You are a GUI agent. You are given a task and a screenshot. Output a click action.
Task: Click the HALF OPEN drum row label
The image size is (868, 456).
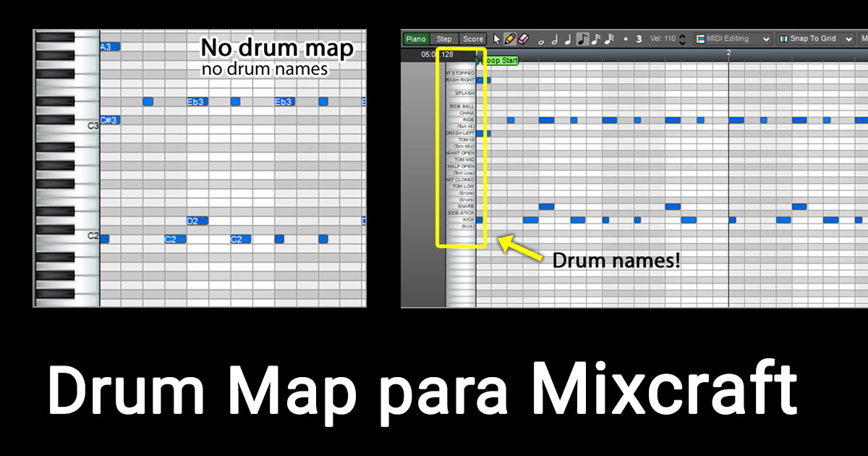[x=461, y=166]
